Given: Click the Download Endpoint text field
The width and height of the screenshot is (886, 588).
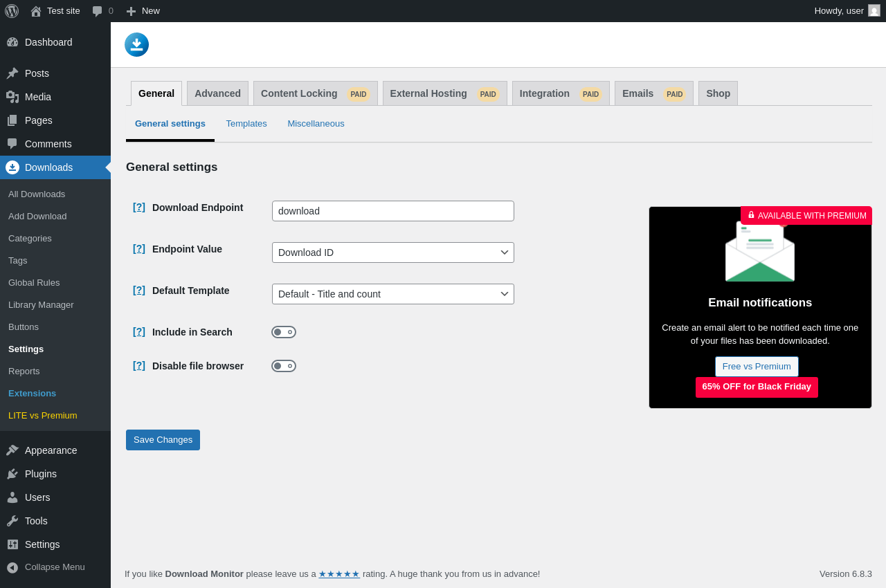Looking at the screenshot, I should 393,211.
